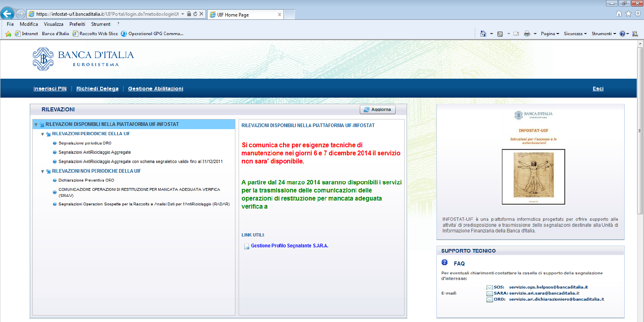Reload the page with the refresh icon
This screenshot has height=322, width=644.
point(195,14)
